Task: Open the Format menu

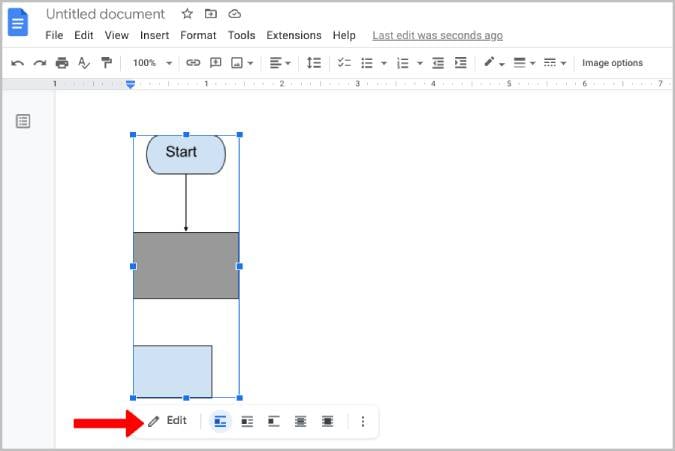Action: [198, 35]
